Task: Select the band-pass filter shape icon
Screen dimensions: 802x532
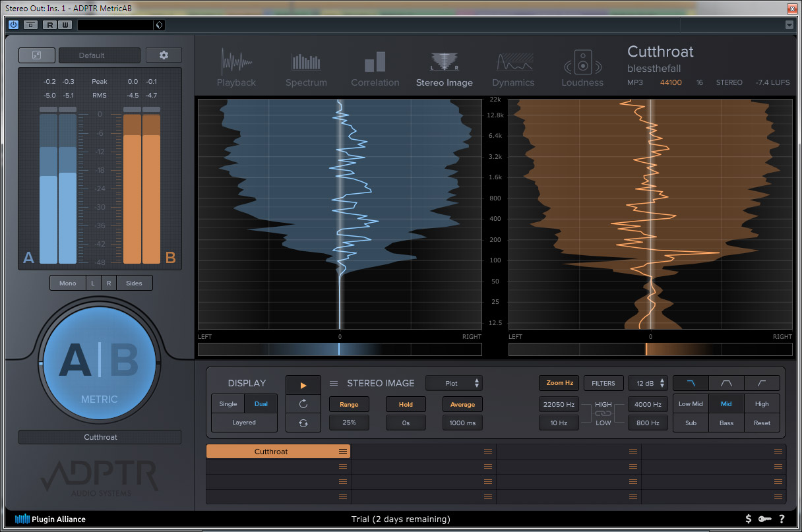Action: click(726, 383)
